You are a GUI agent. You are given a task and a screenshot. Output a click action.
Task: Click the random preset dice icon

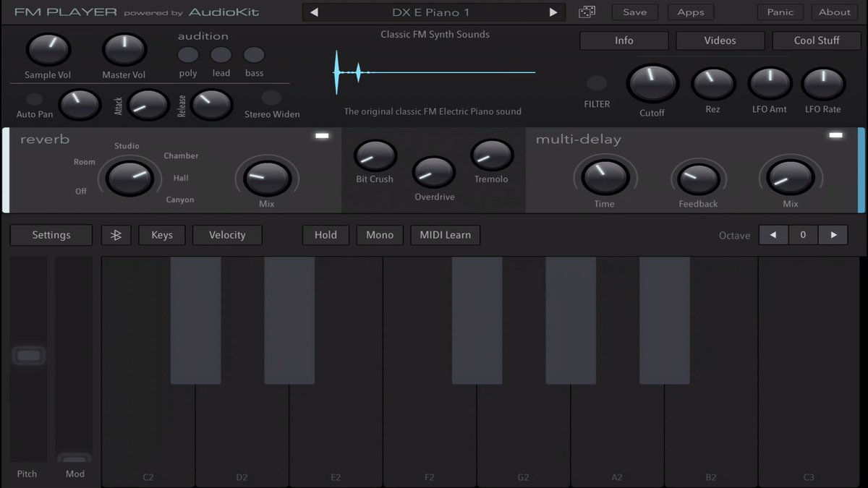coord(587,12)
